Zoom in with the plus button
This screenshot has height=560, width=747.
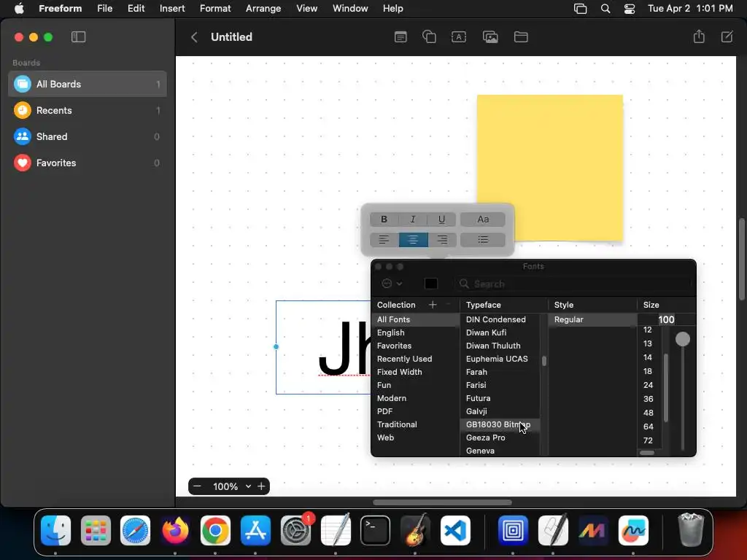pos(261,486)
